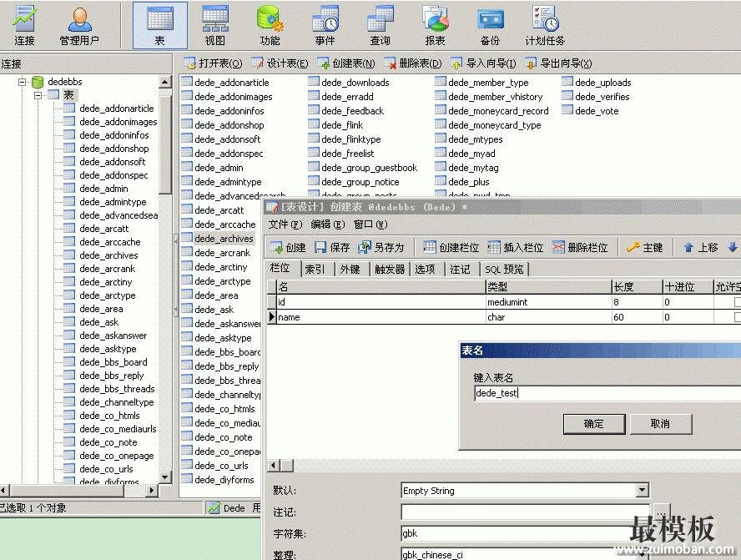Viewport: 741px width, 560px height.
Task: Click length cell showing 60
Action: point(637,317)
